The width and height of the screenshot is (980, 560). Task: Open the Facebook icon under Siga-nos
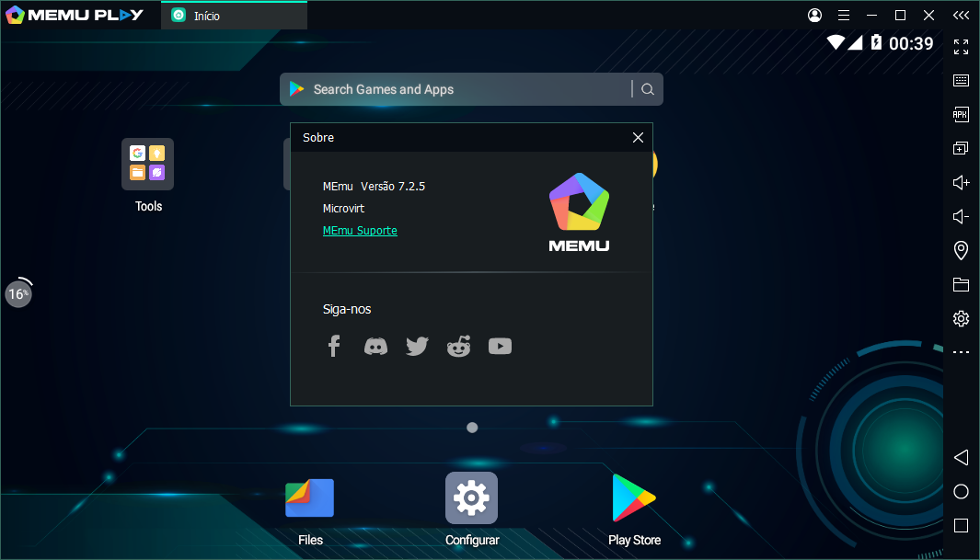tap(334, 346)
